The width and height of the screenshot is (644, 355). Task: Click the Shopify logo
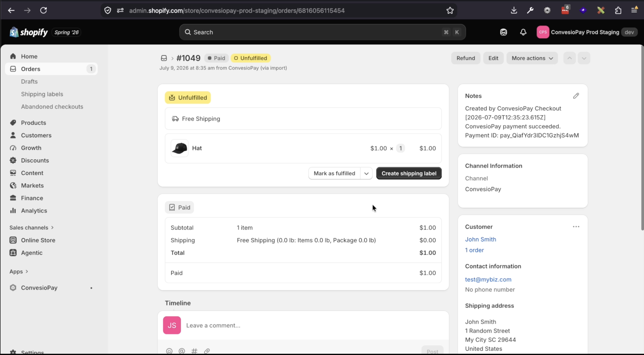tap(28, 32)
